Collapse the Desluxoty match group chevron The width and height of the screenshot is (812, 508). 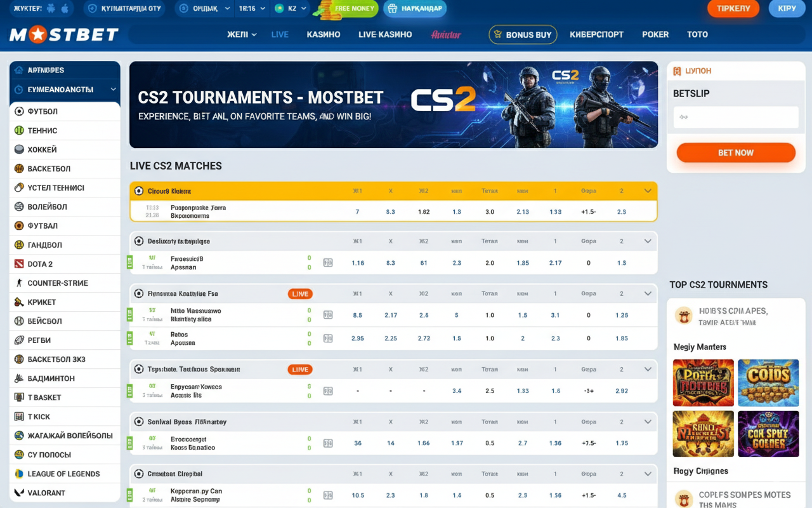coord(648,241)
